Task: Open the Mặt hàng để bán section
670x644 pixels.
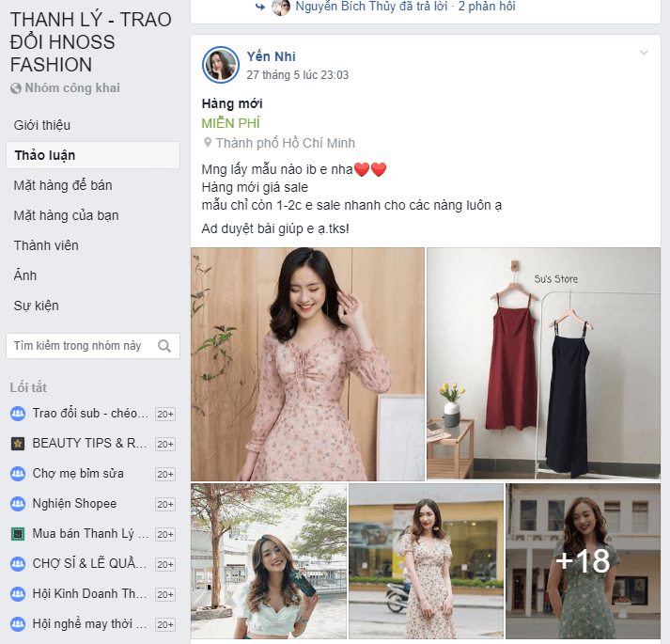Action: point(63,185)
